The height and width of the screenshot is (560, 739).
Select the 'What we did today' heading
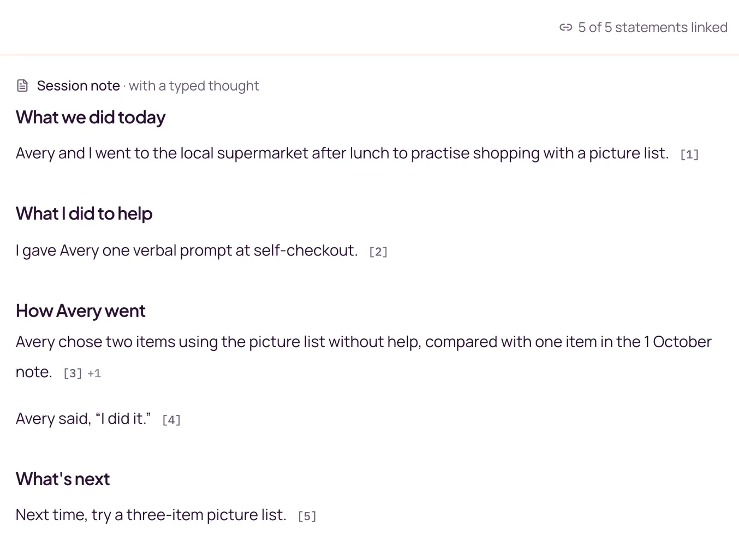[x=91, y=117]
